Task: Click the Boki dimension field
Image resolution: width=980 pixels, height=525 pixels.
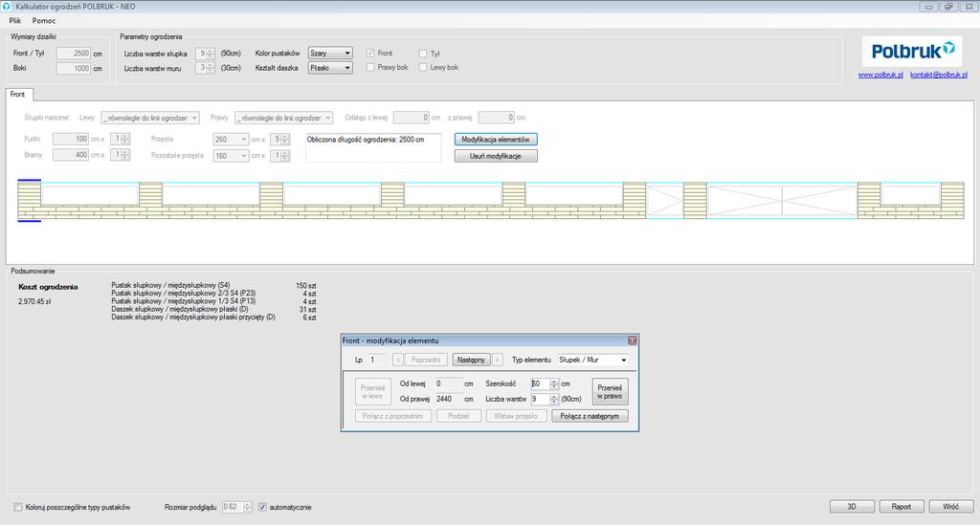Action: [x=73, y=68]
